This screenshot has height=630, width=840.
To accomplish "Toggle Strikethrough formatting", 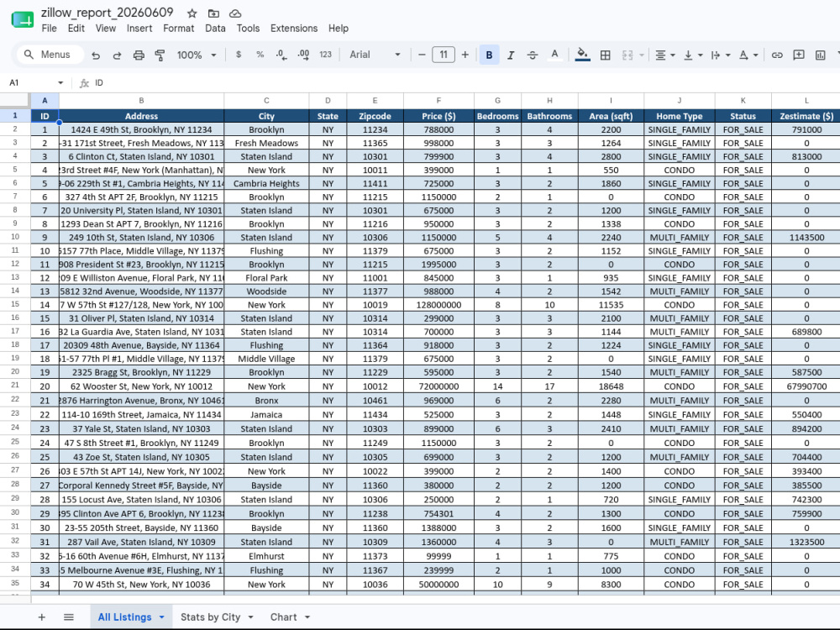I will [x=532, y=55].
